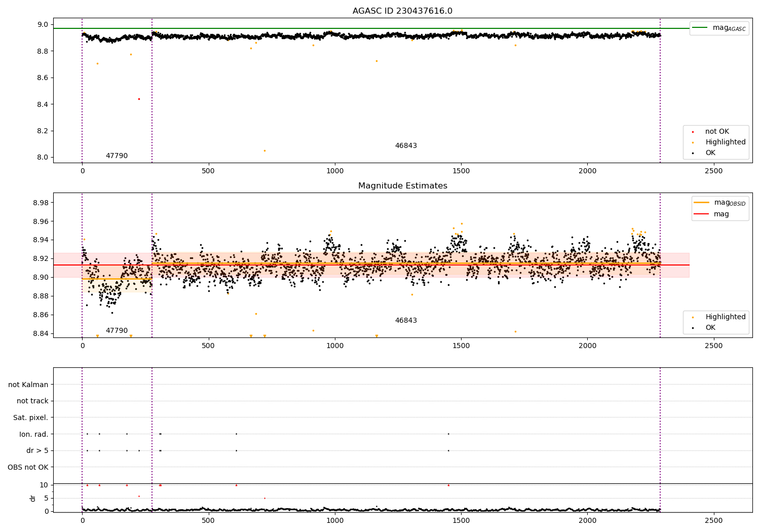Click 'Highlighted' in the top plot legend
760x532 pixels.
(719, 142)
